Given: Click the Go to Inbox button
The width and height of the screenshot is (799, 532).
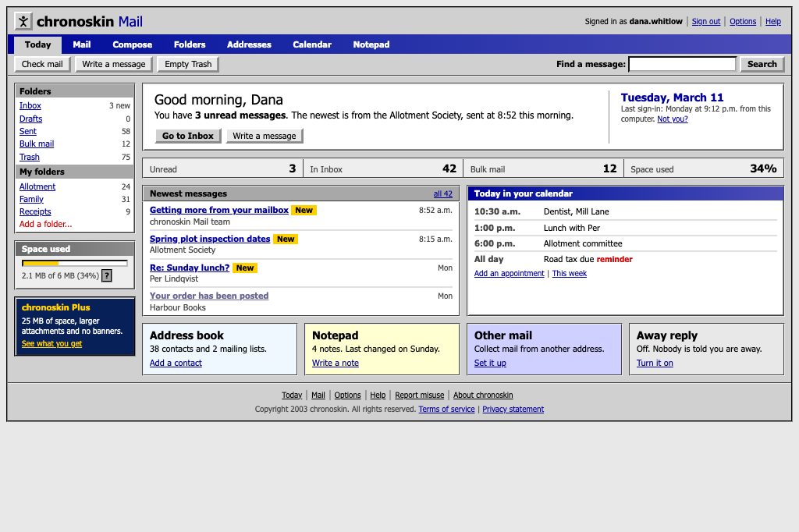Looking at the screenshot, I should pyautogui.click(x=188, y=136).
